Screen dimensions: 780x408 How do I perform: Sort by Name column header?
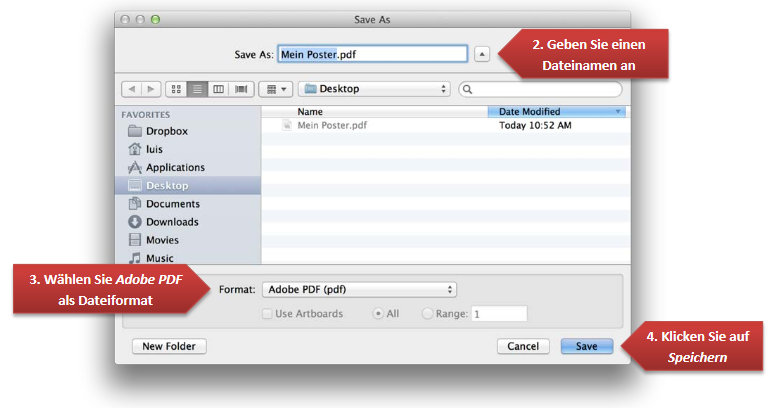310,112
